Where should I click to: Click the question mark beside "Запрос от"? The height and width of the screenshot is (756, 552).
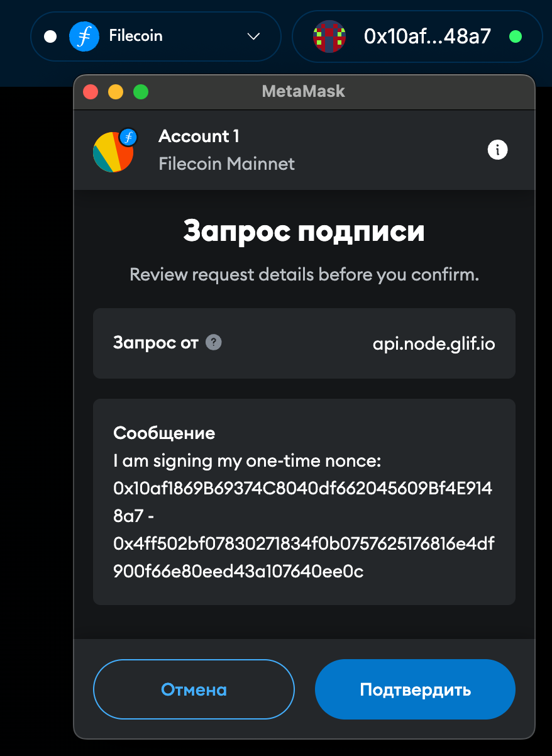(214, 343)
